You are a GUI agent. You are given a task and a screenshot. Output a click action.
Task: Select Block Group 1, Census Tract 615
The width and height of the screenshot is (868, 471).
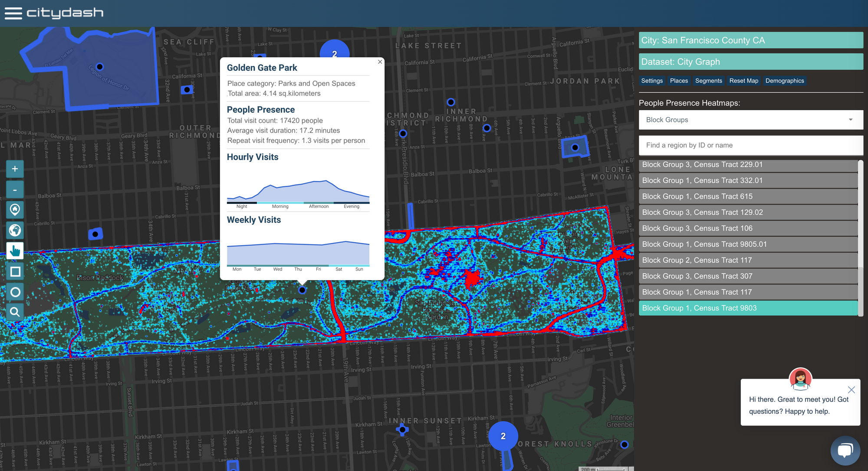tap(748, 196)
